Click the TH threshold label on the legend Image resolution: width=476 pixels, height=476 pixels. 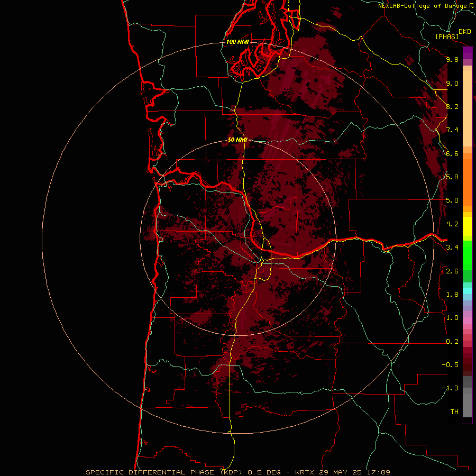[454, 412]
